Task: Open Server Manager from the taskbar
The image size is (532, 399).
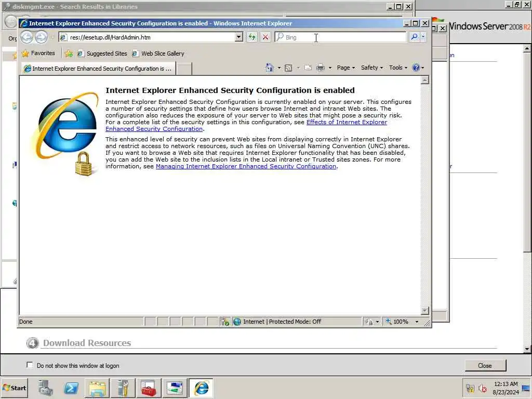Action: [x=45, y=388]
